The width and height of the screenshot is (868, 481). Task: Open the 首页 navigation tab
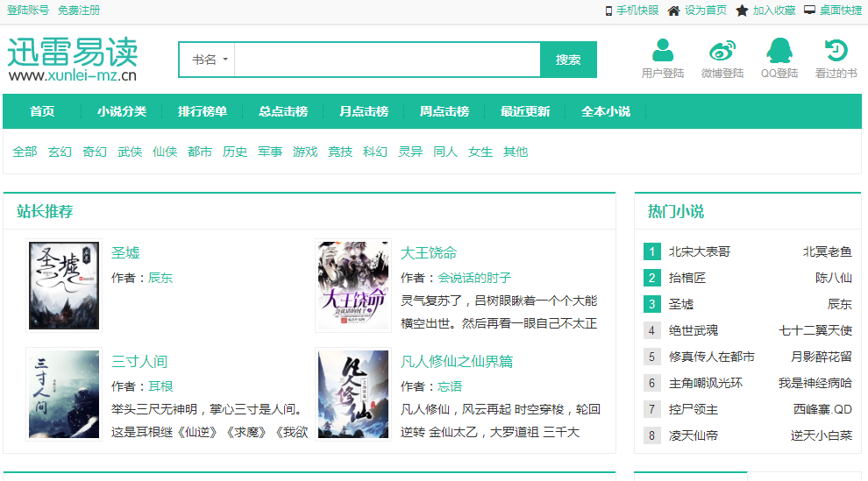coord(42,111)
